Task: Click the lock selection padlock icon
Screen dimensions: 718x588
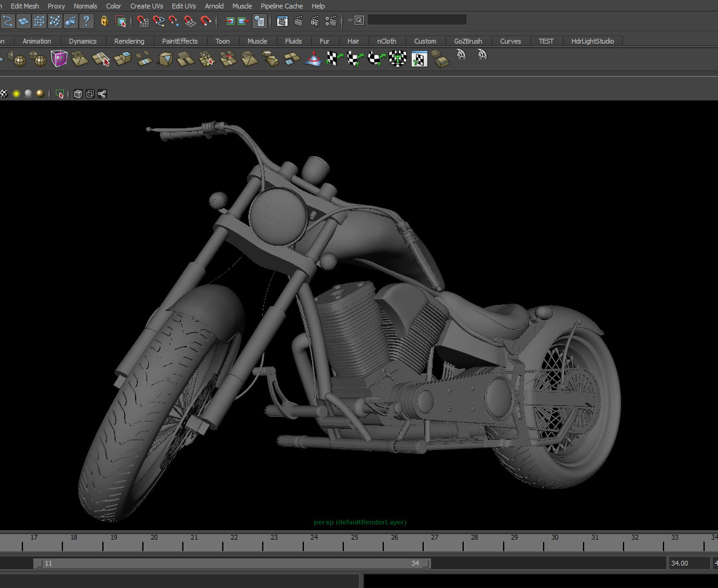Action: click(x=104, y=21)
